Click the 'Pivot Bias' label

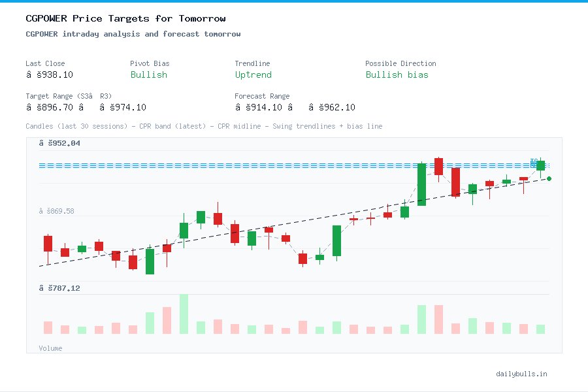[x=150, y=63]
